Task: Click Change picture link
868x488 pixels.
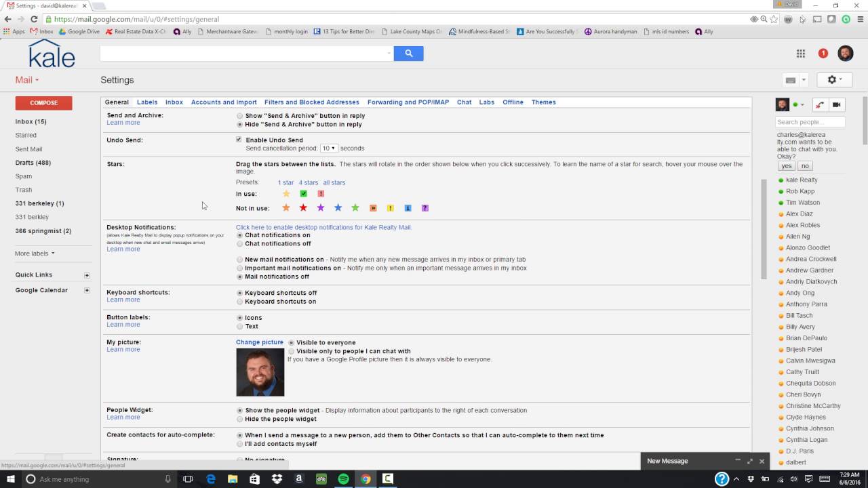Action: pos(260,342)
